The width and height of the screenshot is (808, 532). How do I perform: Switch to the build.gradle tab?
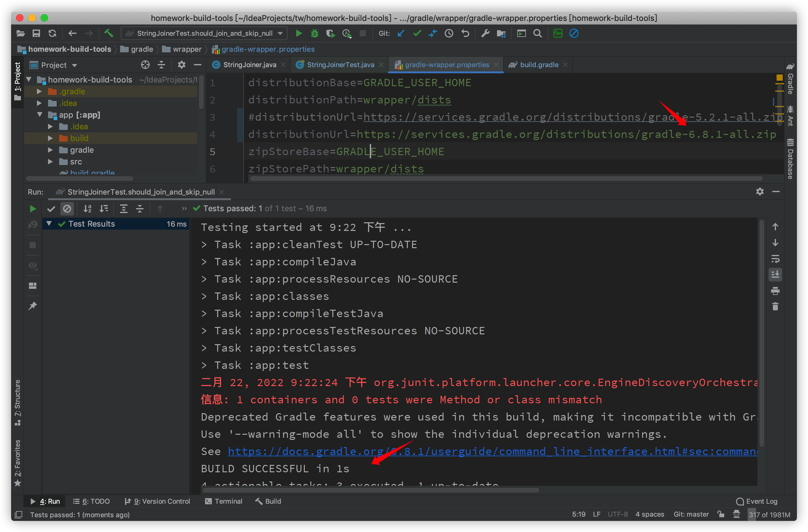pos(539,65)
